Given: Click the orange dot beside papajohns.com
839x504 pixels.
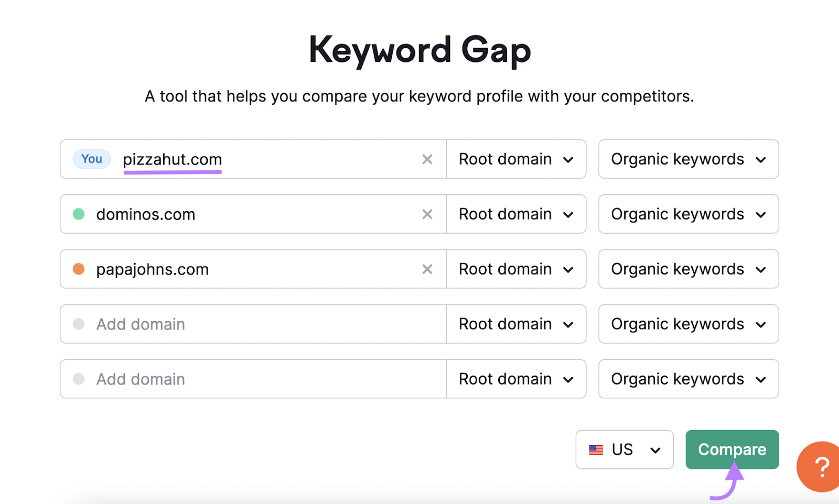Looking at the screenshot, I should pos(78,269).
